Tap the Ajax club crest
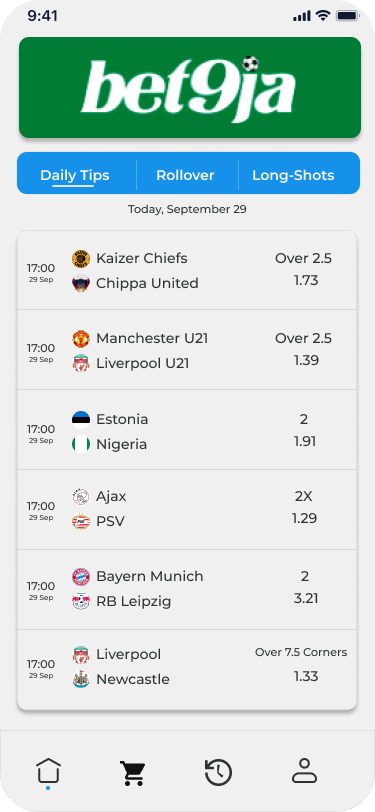The width and height of the screenshot is (375, 812). coord(81,497)
